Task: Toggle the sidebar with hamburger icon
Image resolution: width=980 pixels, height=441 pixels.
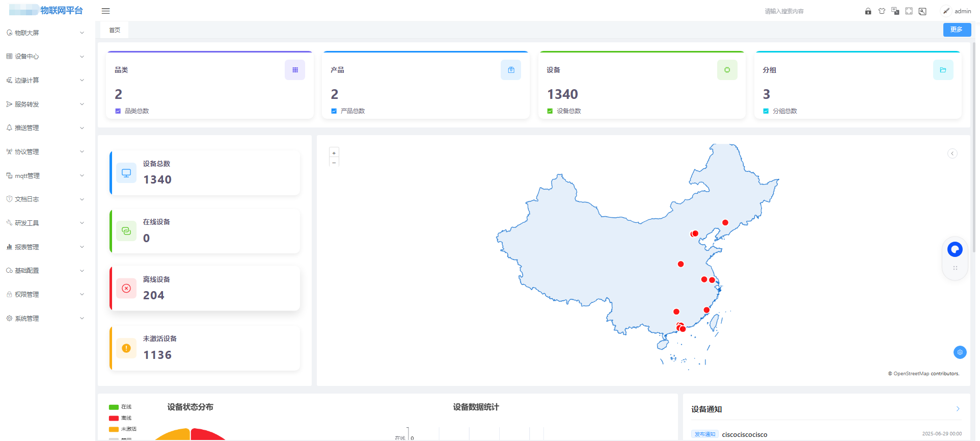Action: point(106,11)
